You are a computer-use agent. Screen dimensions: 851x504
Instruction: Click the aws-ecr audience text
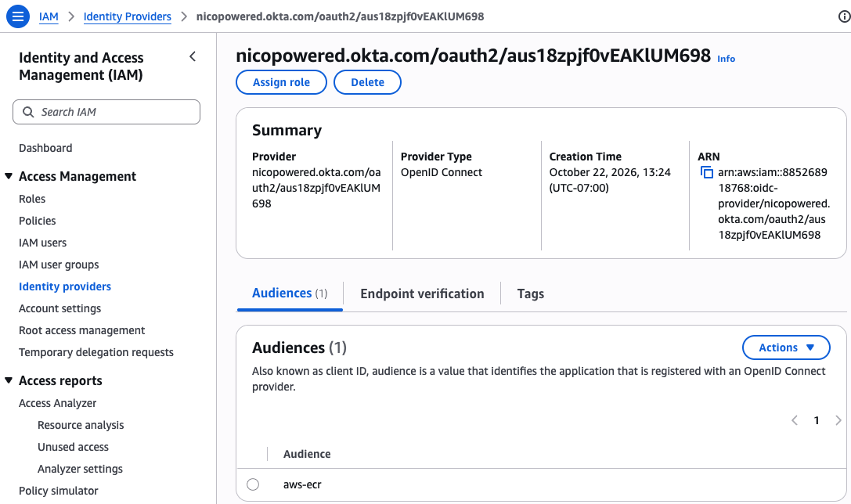[302, 484]
